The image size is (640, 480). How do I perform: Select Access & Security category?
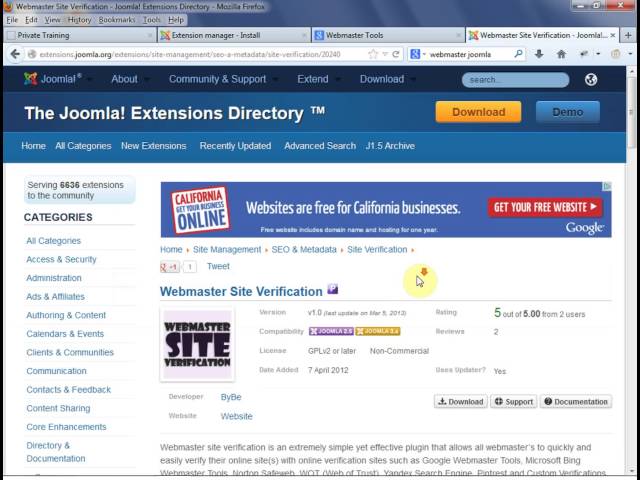coord(61,259)
